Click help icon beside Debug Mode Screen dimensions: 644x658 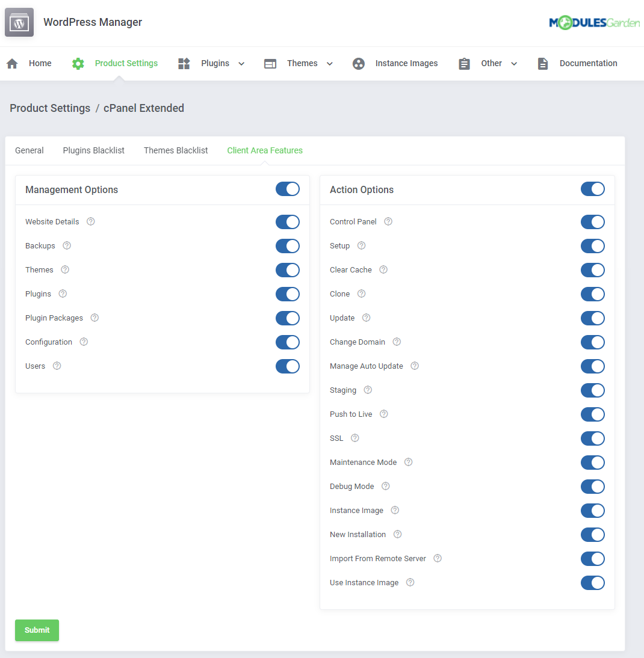(x=386, y=486)
